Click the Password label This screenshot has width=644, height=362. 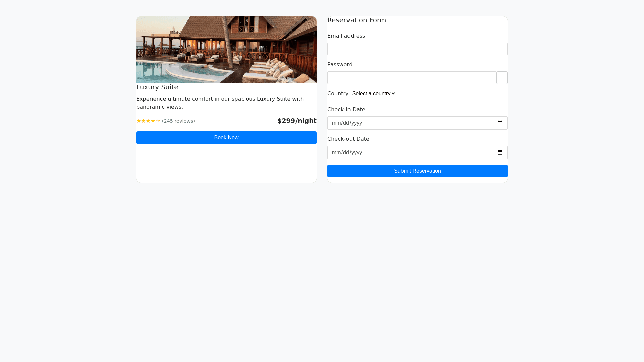[x=339, y=65]
